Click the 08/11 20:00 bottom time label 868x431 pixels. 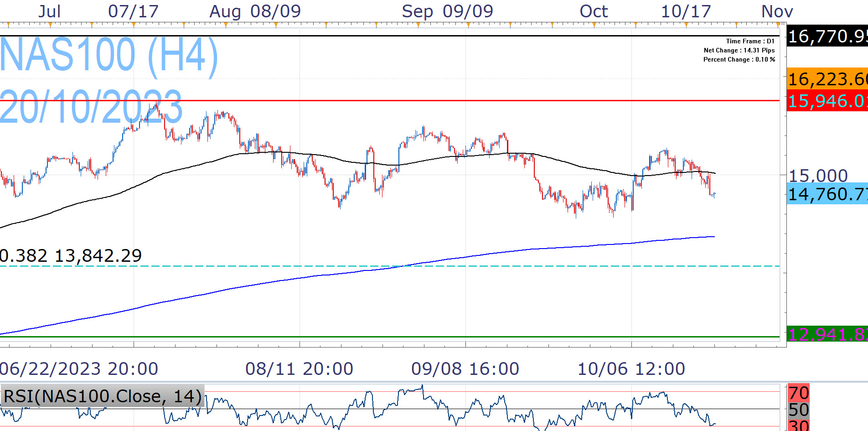pyautogui.click(x=299, y=369)
